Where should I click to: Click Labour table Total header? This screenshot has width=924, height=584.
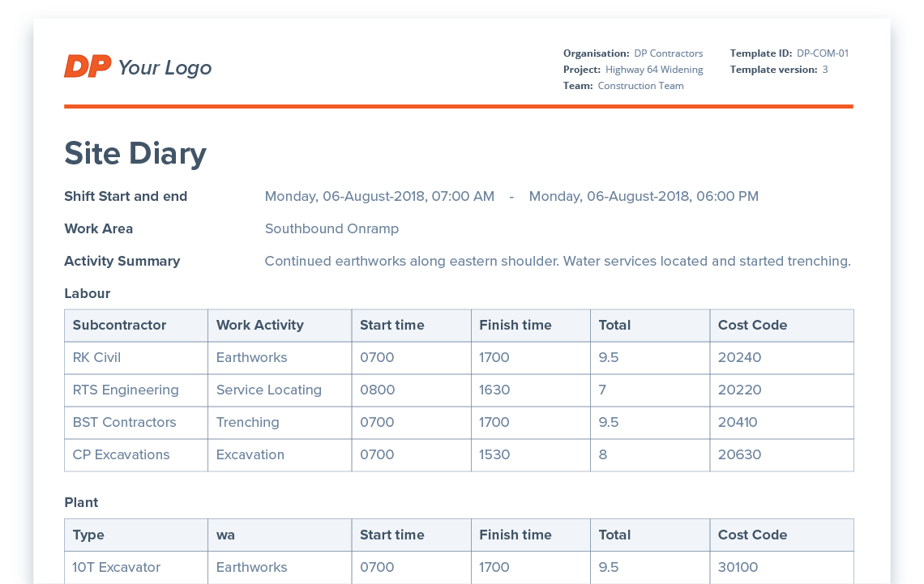(x=650, y=326)
